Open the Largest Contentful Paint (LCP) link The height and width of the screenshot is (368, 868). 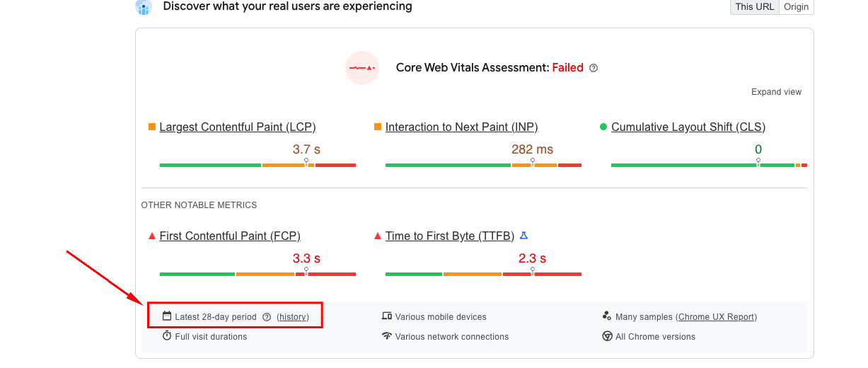coord(238,127)
